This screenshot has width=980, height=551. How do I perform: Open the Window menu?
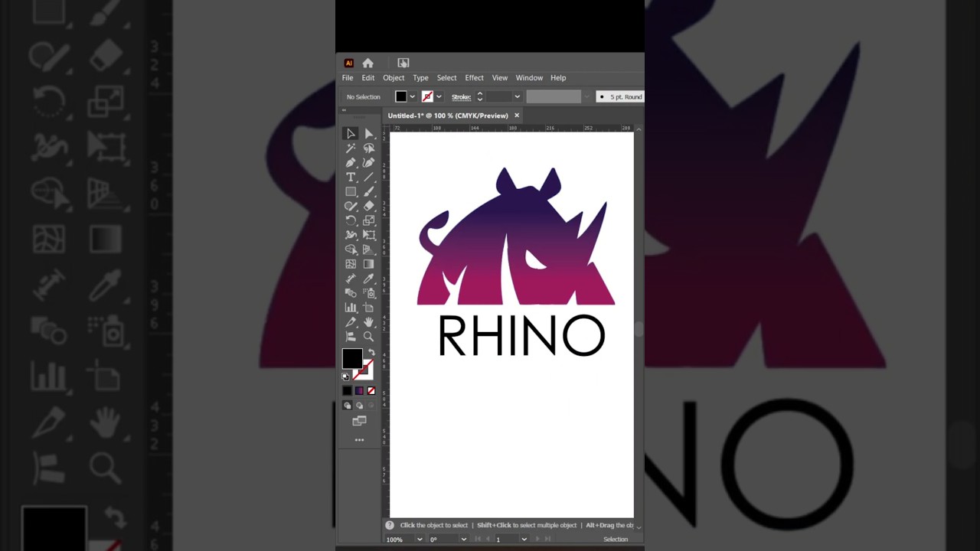529,78
